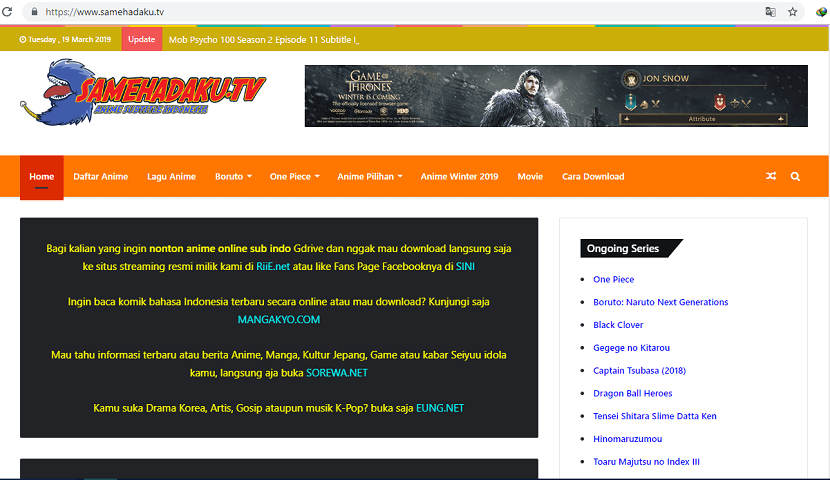Open the site search magnifier icon
This screenshot has width=830, height=480.
(x=795, y=176)
